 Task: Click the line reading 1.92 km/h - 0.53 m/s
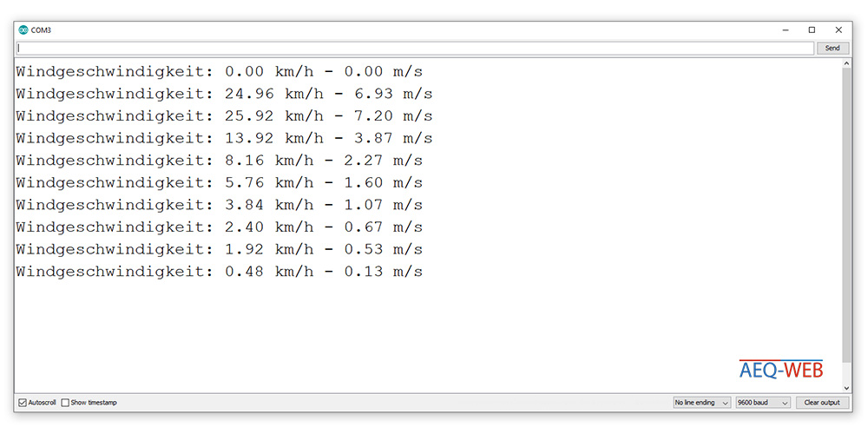click(220, 249)
